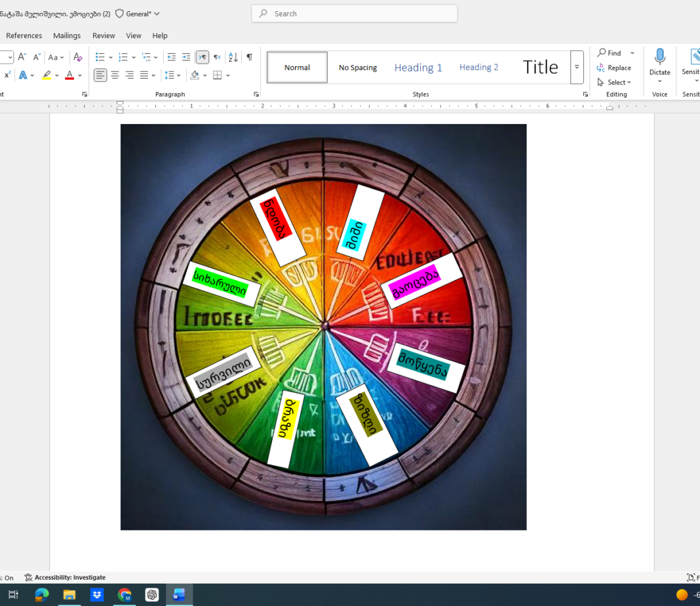Toggle Align Left paragraph alignment

tap(100, 75)
